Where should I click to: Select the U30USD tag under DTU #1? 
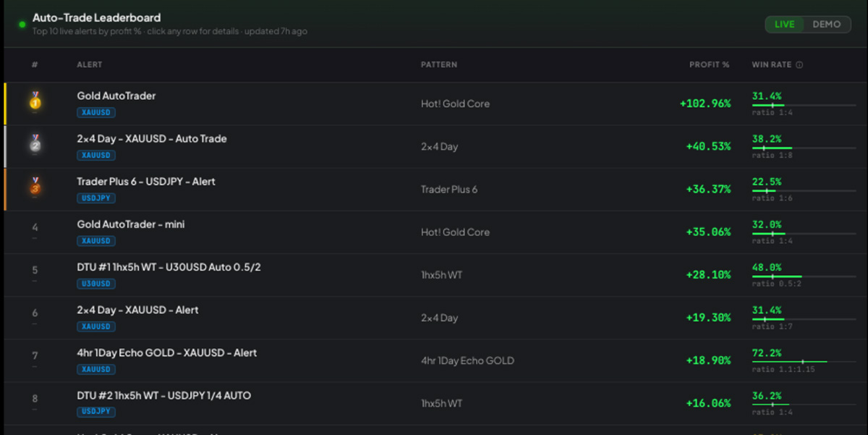click(96, 284)
